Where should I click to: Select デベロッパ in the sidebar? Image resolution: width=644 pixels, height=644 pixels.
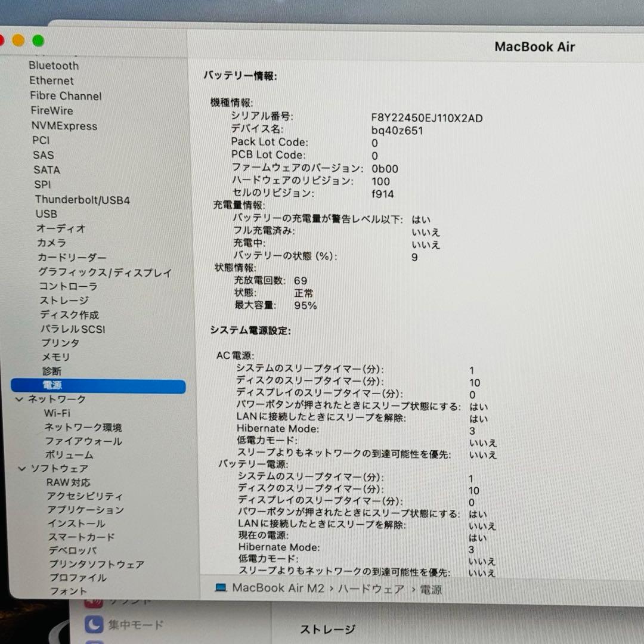(73, 550)
